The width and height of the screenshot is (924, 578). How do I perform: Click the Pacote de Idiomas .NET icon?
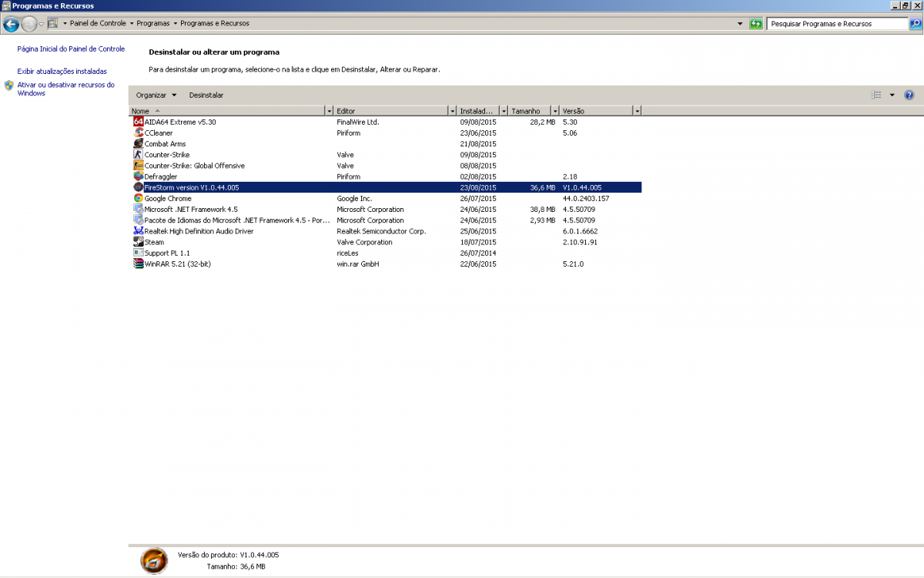tap(139, 220)
